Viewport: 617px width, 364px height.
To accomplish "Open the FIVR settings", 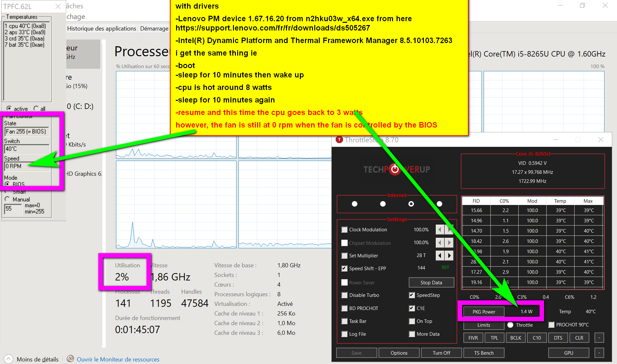I will [x=473, y=338].
